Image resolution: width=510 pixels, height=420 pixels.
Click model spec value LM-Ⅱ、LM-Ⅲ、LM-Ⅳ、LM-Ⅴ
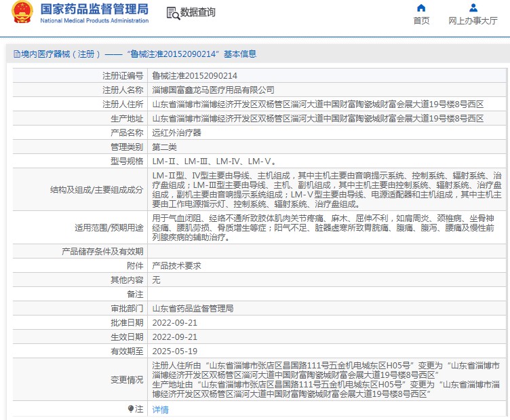click(x=214, y=161)
